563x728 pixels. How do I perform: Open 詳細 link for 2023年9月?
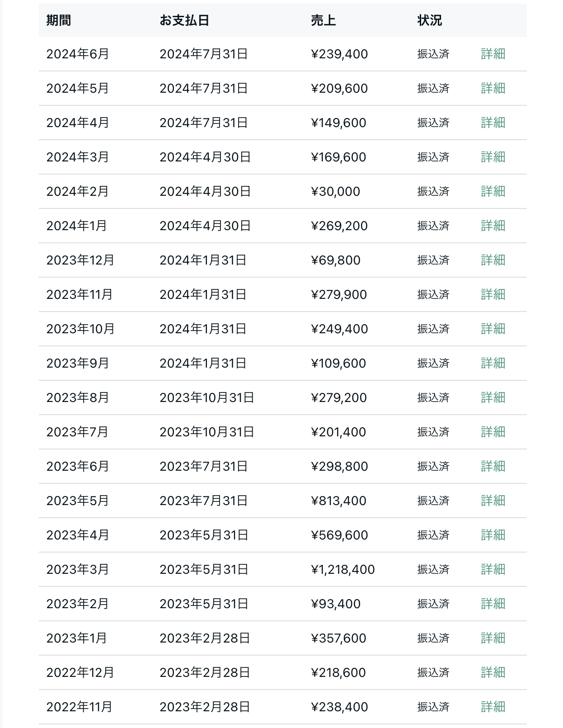point(493,363)
